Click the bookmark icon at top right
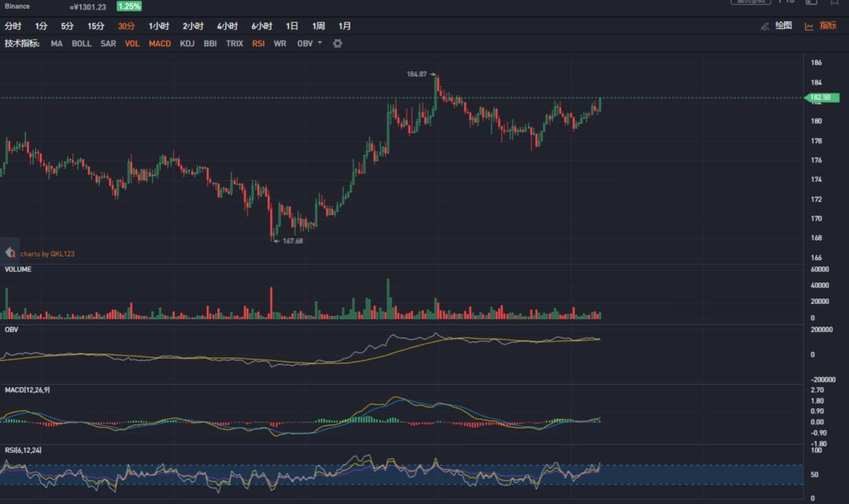The height and width of the screenshot is (504, 849). click(835, 2)
